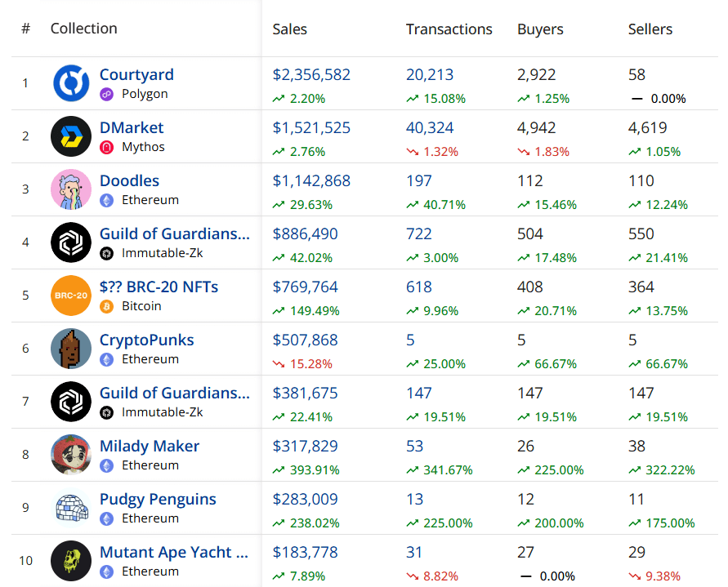Go to the Doodles collection page
The height and width of the screenshot is (587, 728).
pos(130,180)
